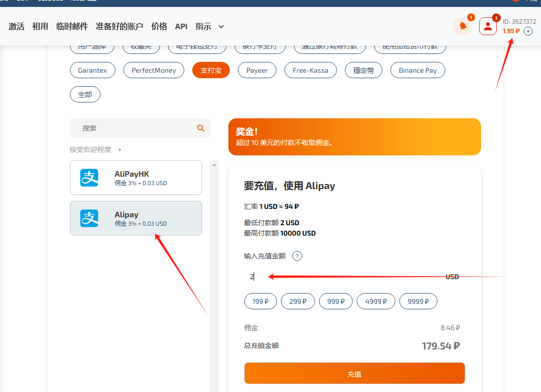Screen dimensions: 541x392
Task: Click the balance 1.95 P display
Action: [x=510, y=31]
